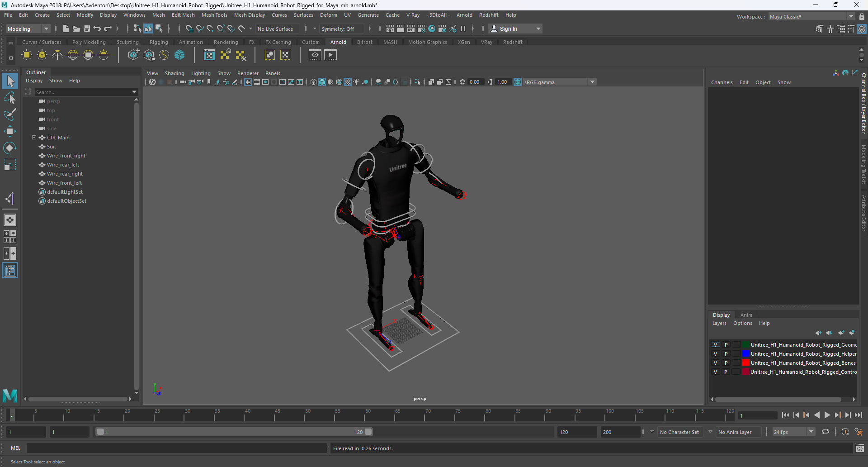Activate the Paint Selection tool
The height and width of the screenshot is (467, 868).
click(10, 114)
